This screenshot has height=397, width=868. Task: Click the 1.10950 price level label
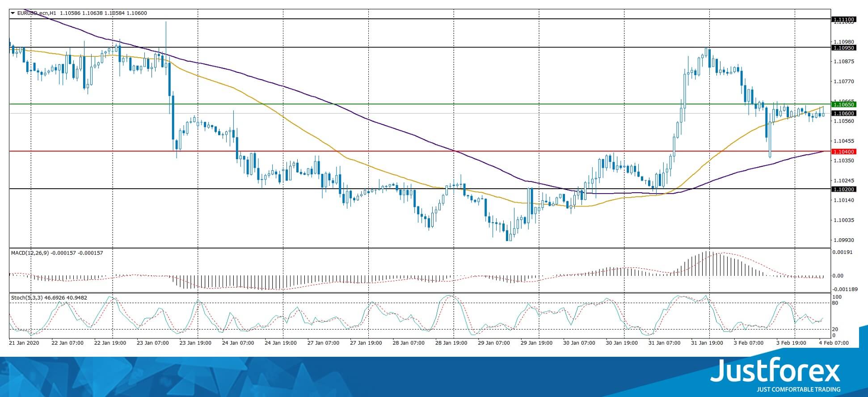pyautogui.click(x=843, y=48)
